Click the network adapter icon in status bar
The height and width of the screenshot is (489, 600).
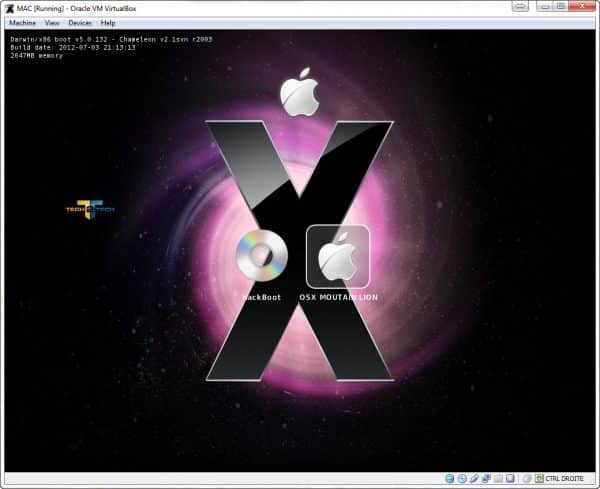pyautogui.click(x=485, y=479)
